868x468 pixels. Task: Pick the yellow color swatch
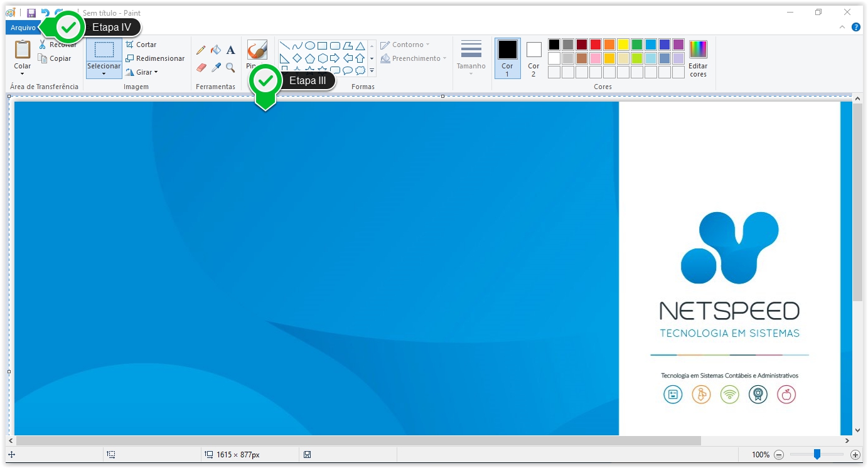[623, 45]
